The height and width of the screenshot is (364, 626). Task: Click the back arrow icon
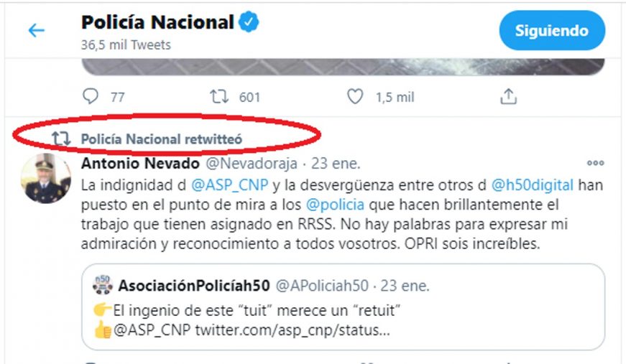[36, 31]
